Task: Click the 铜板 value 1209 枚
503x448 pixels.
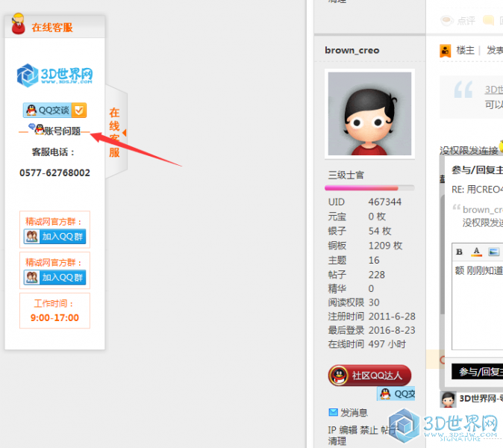Action: (x=385, y=246)
